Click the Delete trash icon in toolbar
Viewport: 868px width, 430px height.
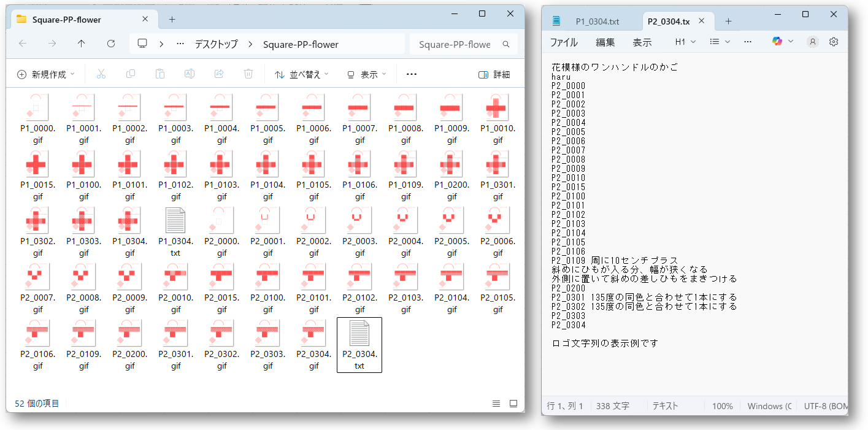(248, 74)
